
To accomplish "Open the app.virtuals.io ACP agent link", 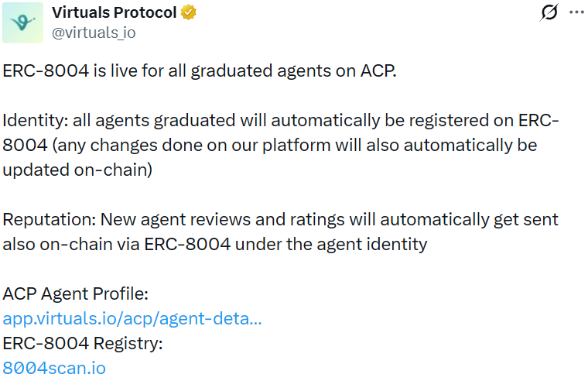I will [x=132, y=318].
